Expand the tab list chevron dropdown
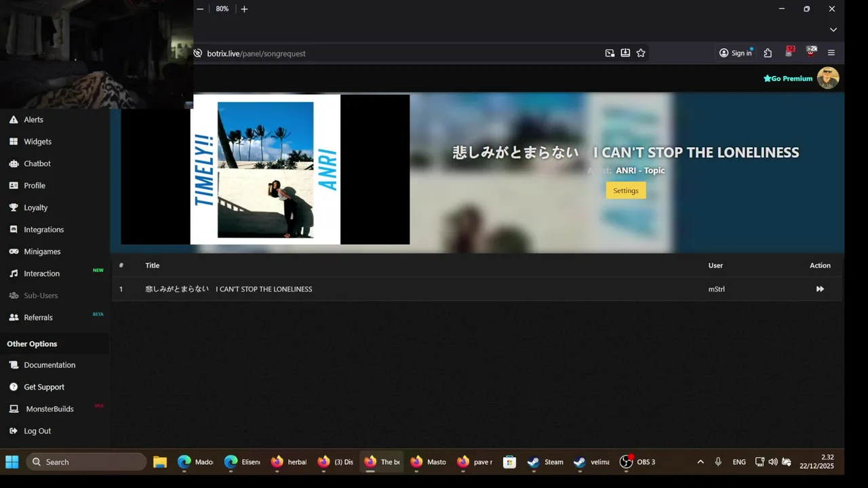 (833, 30)
